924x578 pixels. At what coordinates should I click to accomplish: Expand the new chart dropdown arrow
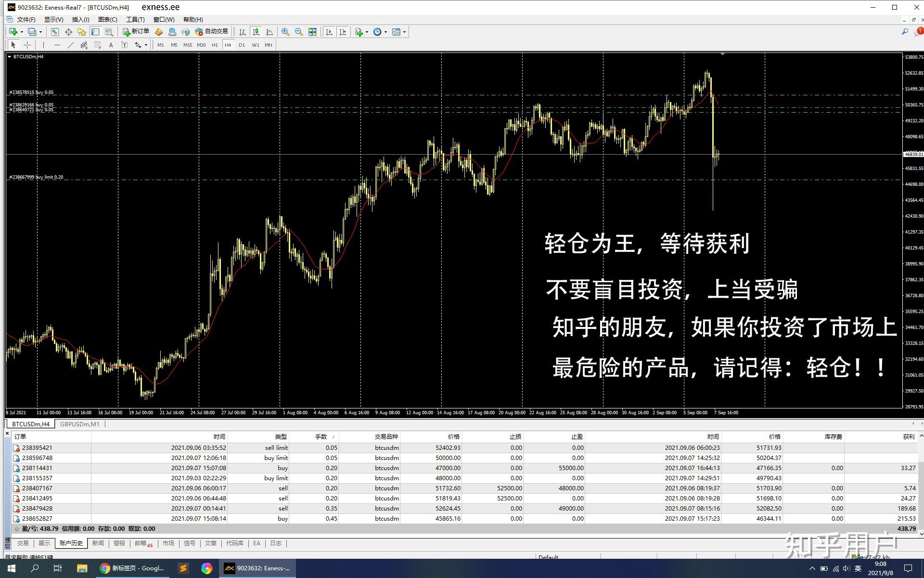[22, 32]
